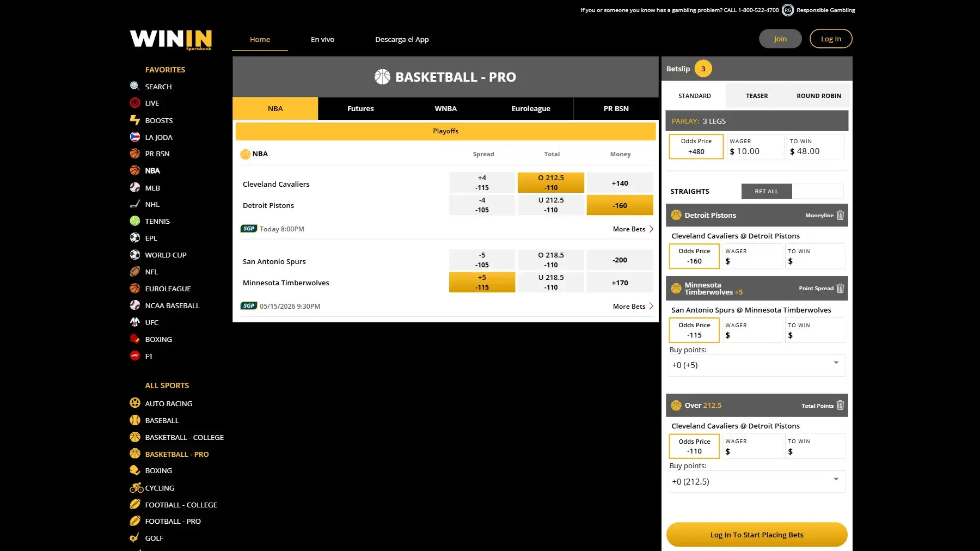Deselect the Over 212.5 -110 total

(x=551, y=182)
